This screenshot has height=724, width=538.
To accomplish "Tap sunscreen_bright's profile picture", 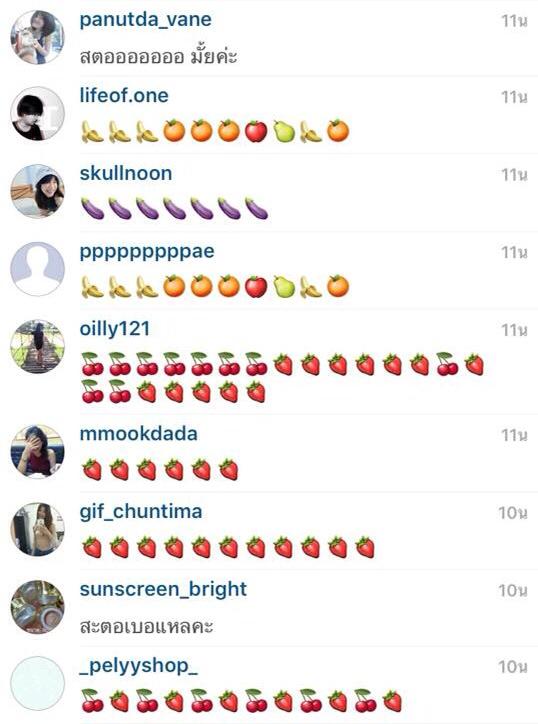I will point(37,607).
